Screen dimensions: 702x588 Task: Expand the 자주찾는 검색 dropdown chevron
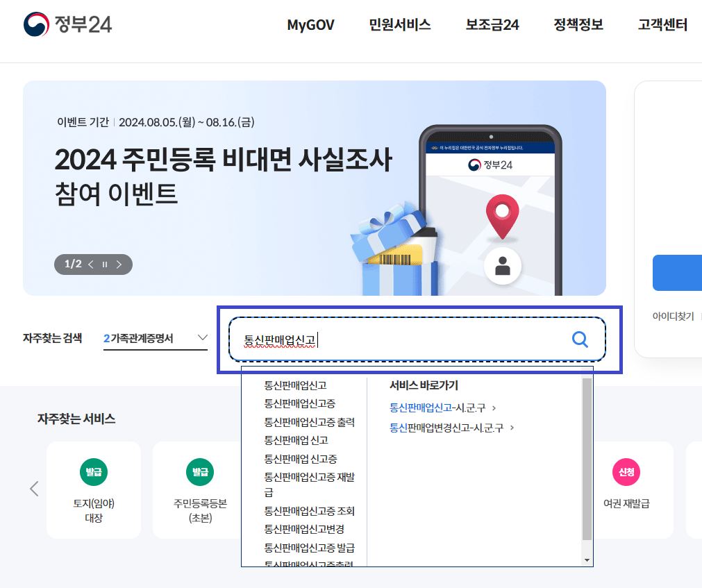(x=203, y=337)
